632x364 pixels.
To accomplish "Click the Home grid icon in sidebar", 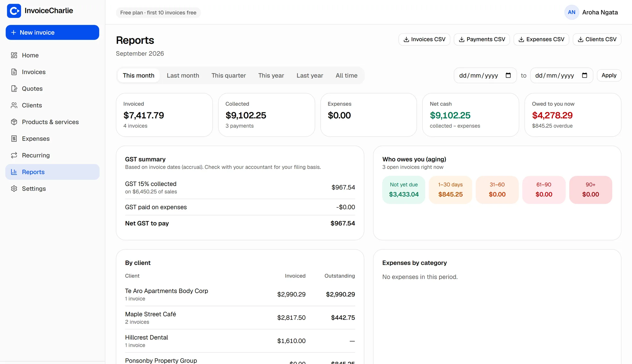I will point(14,55).
